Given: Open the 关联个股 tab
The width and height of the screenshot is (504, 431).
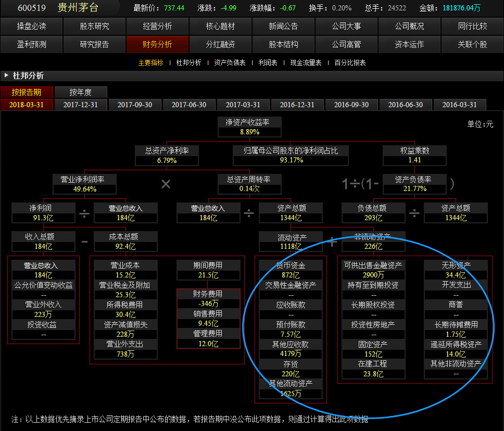Looking at the screenshot, I should pos(473,44).
